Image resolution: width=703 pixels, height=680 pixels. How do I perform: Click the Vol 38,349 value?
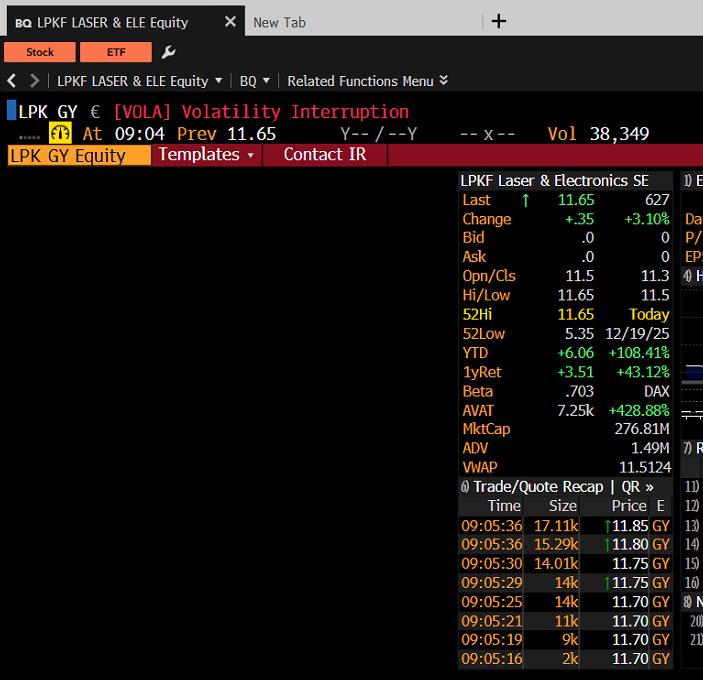[x=619, y=134]
